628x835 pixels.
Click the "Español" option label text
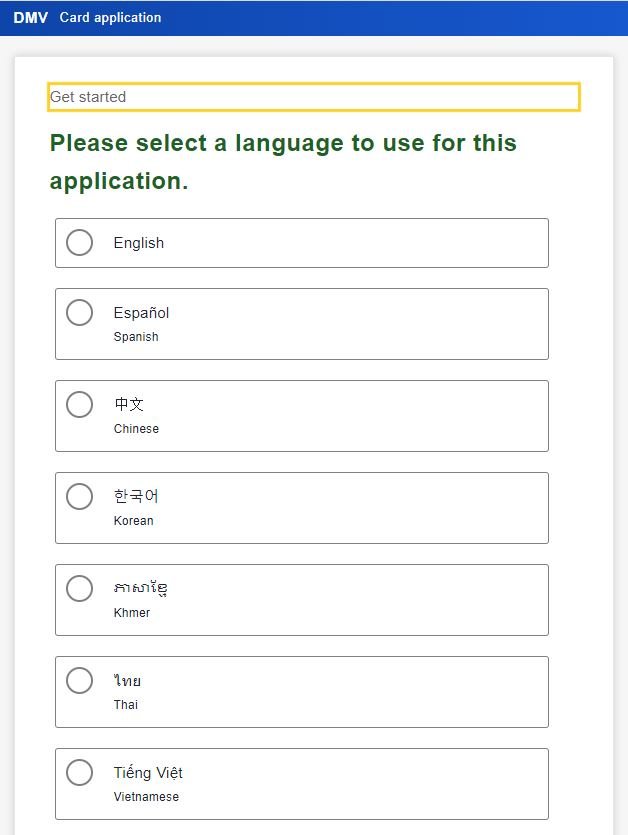pos(141,313)
